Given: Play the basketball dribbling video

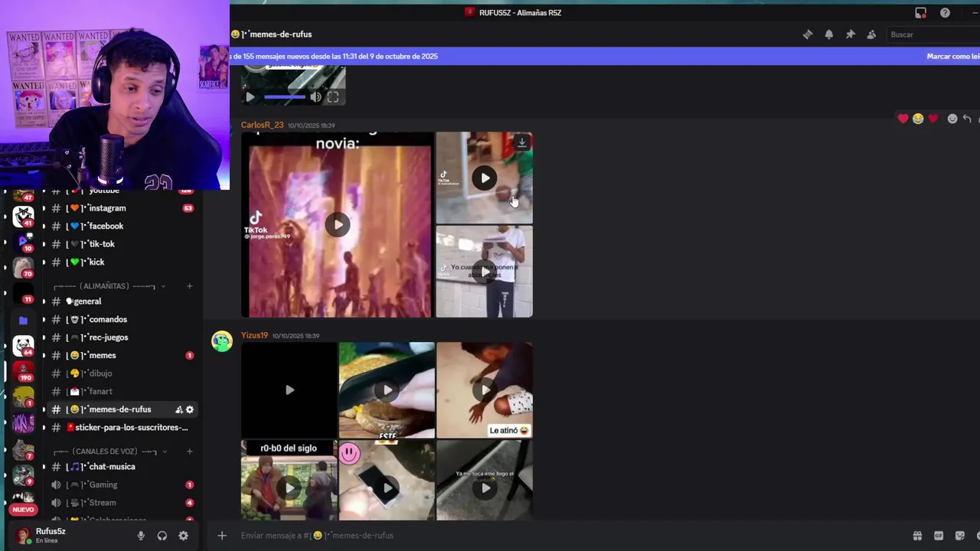Looking at the screenshot, I should tap(484, 178).
